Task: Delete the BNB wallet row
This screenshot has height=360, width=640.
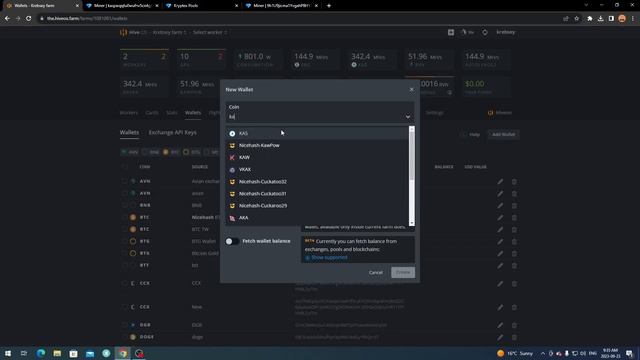Action: click(x=514, y=205)
